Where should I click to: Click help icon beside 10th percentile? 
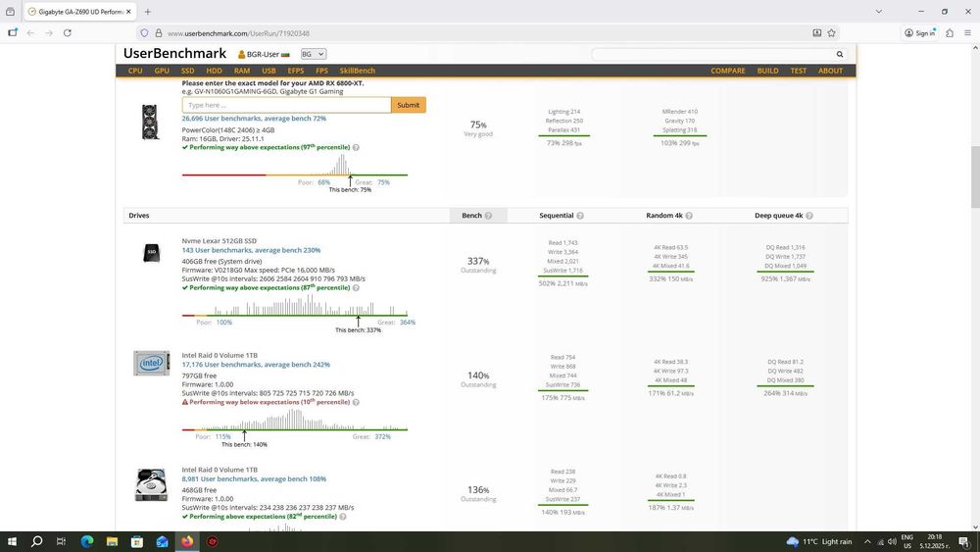(356, 403)
